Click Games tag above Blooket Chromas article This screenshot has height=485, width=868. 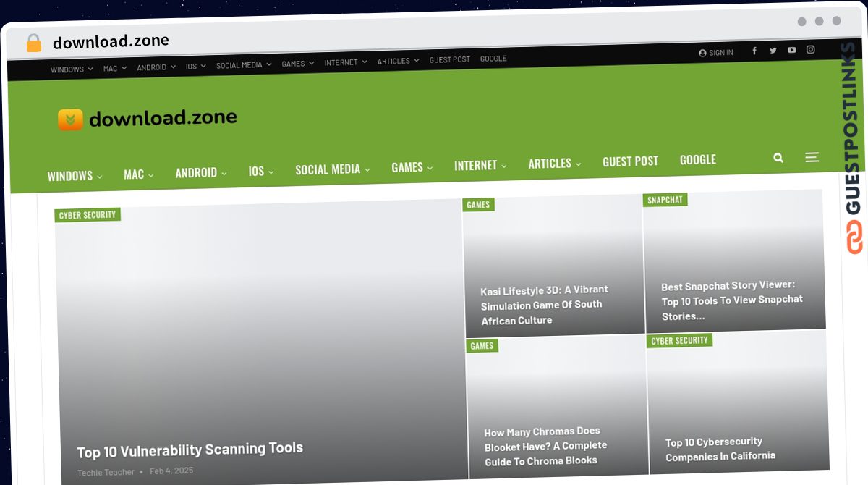point(482,346)
